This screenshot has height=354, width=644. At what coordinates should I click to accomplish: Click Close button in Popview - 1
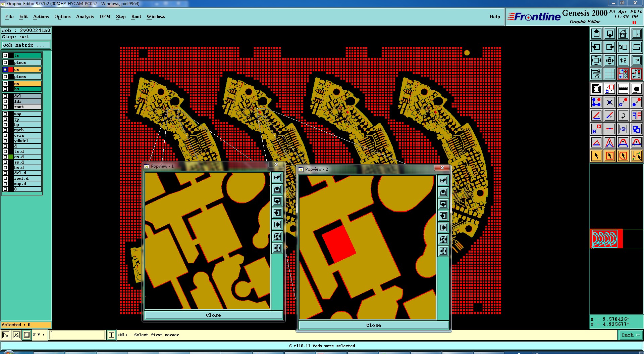point(213,315)
